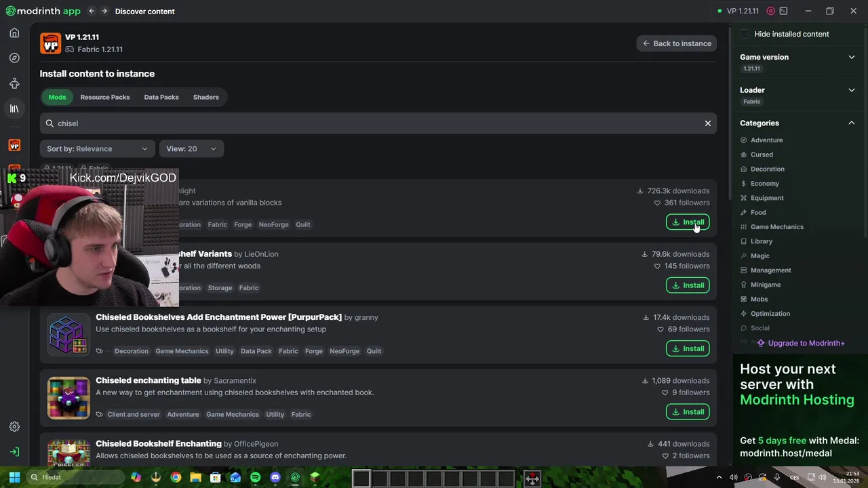Click the Fabric loader chip in sidebar
The height and width of the screenshot is (488, 868).
tap(751, 102)
